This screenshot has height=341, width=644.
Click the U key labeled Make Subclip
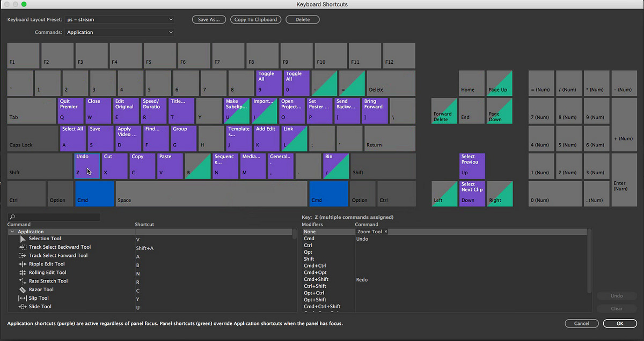(237, 110)
